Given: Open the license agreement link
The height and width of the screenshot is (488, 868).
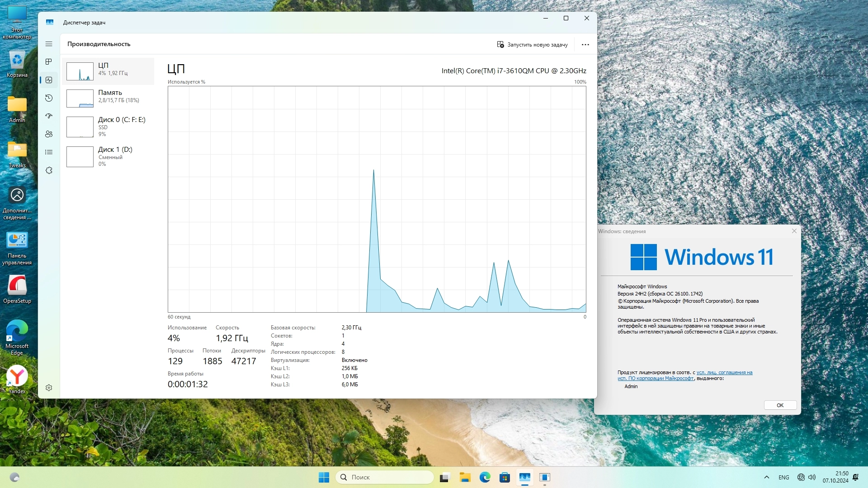Looking at the screenshot, I should (724, 373).
